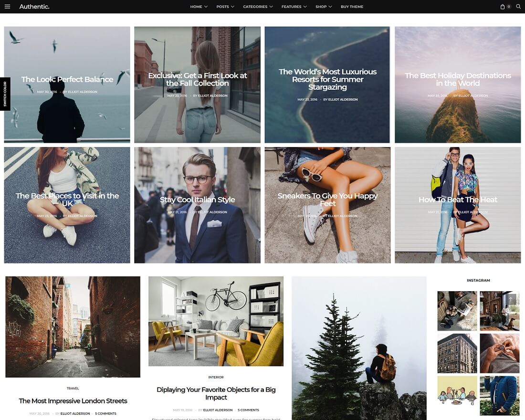Open the search icon

pyautogui.click(x=518, y=7)
